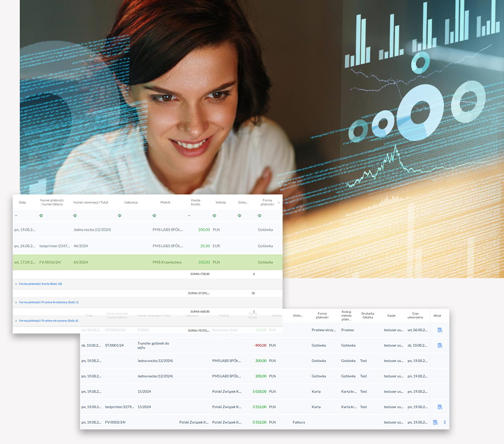The width and height of the screenshot is (504, 444).
Task: Click document icon in the Transfer gotówki row
Action: coord(439,345)
